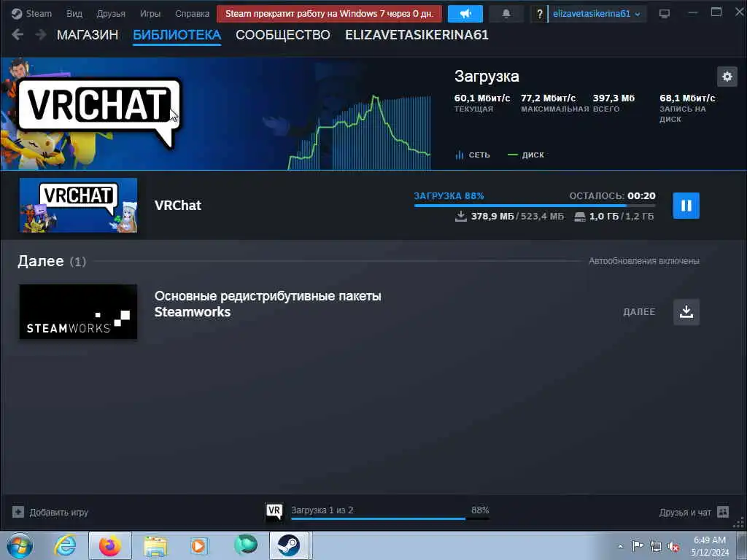Open Windows Media Player in taskbar

coord(199,545)
